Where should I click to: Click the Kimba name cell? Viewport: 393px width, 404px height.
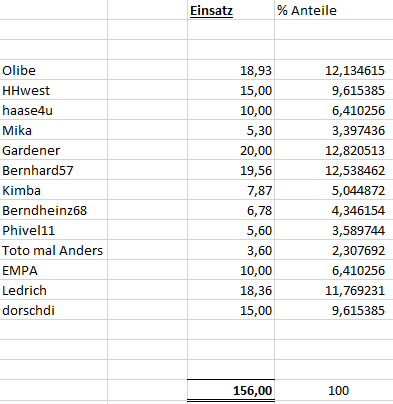[x=54, y=190]
